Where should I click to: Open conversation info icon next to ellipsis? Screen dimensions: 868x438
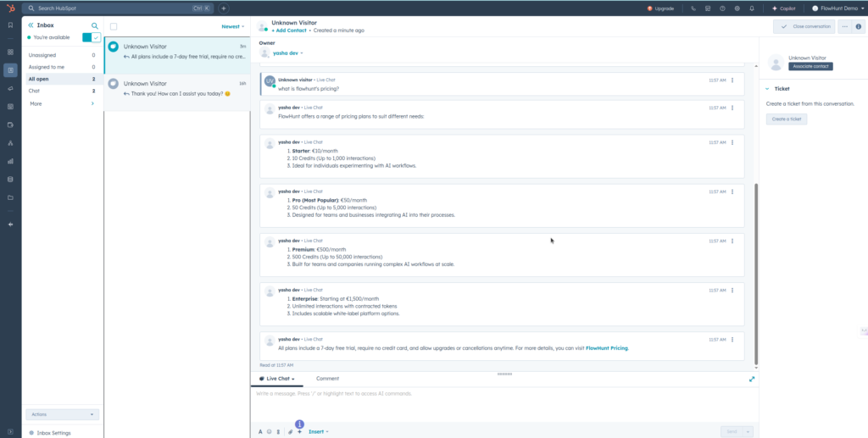click(859, 26)
